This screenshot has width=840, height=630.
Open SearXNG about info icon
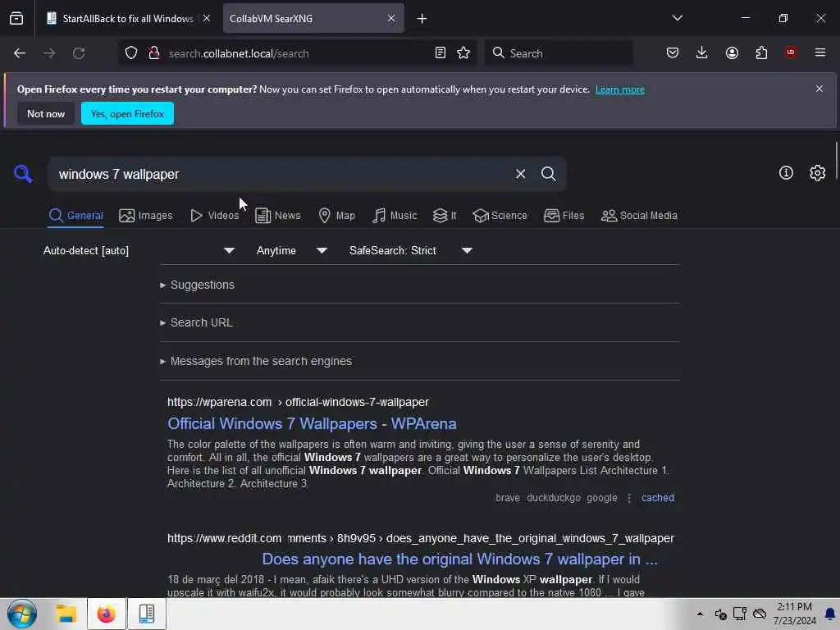786,172
